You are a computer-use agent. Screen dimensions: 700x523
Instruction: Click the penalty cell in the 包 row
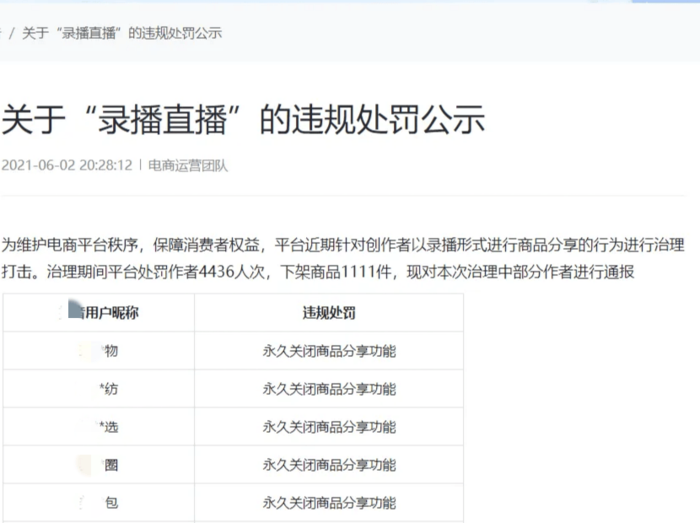(329, 503)
